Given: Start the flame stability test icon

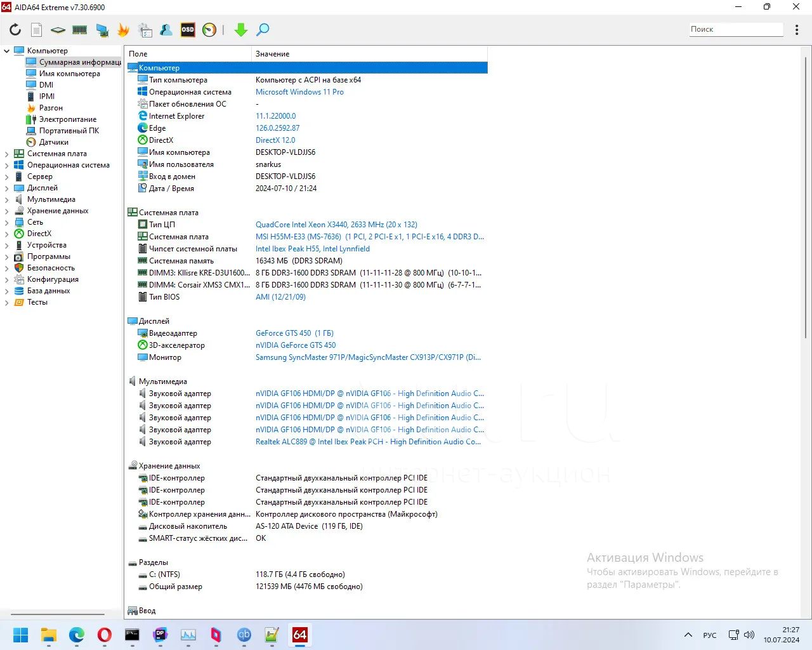Looking at the screenshot, I should click(x=123, y=30).
